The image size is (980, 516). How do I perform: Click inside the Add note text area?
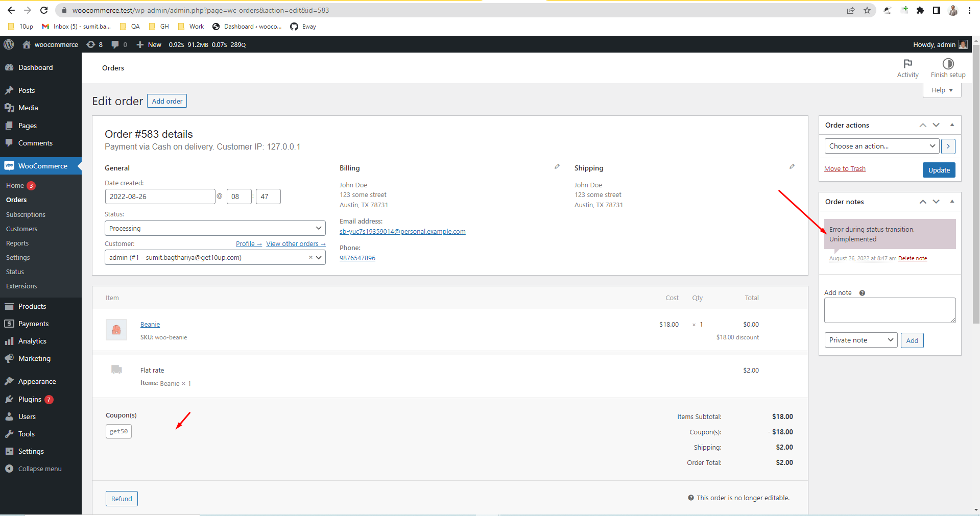(x=889, y=310)
